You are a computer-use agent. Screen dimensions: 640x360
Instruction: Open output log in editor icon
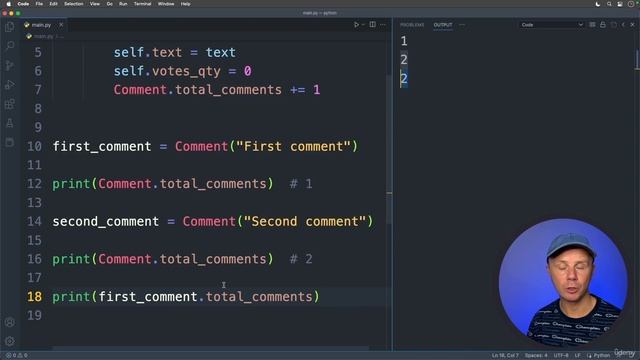pos(613,25)
